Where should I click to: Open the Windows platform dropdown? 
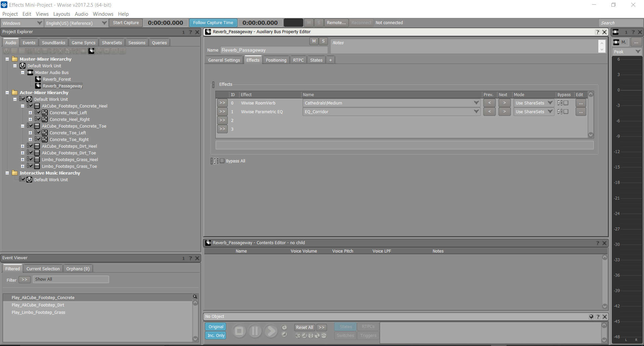(22, 23)
